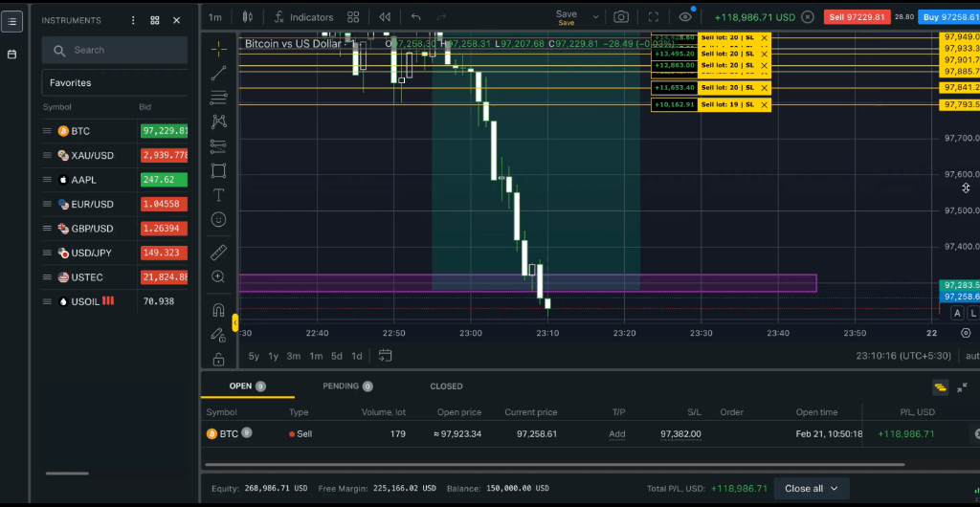Open the emoji icons tool
980x507 pixels.
[219, 219]
